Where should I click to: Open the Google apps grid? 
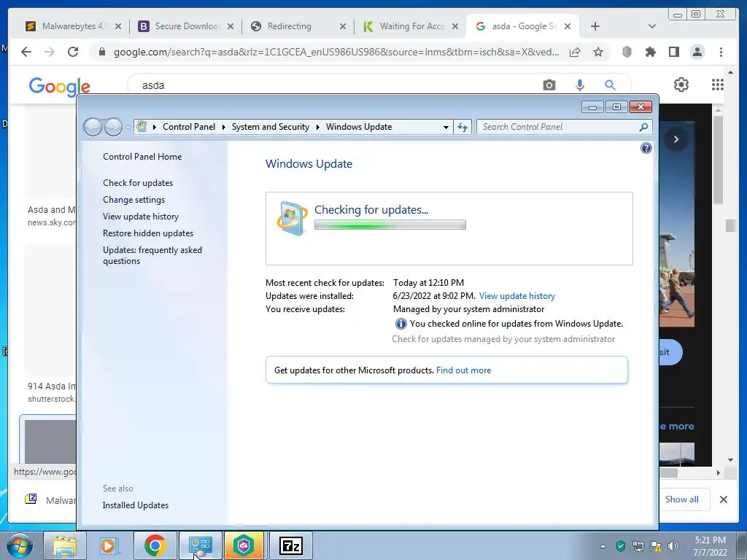[x=718, y=85]
